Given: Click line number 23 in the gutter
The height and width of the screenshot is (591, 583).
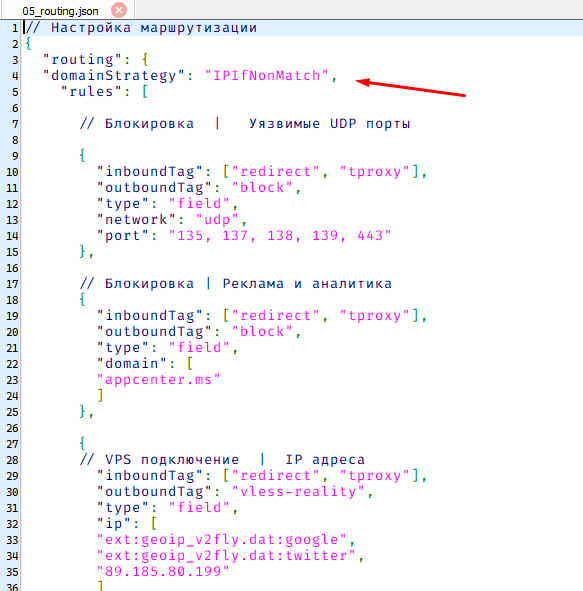Looking at the screenshot, I should tap(12, 380).
